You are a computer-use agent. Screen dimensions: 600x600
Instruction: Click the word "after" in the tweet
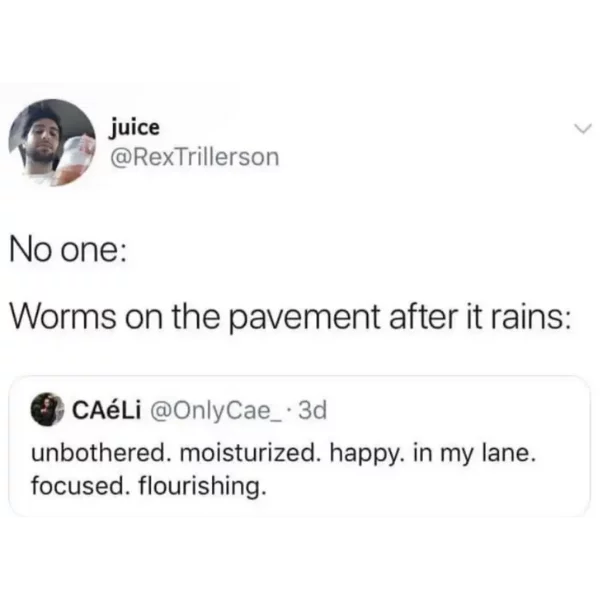coord(423,317)
